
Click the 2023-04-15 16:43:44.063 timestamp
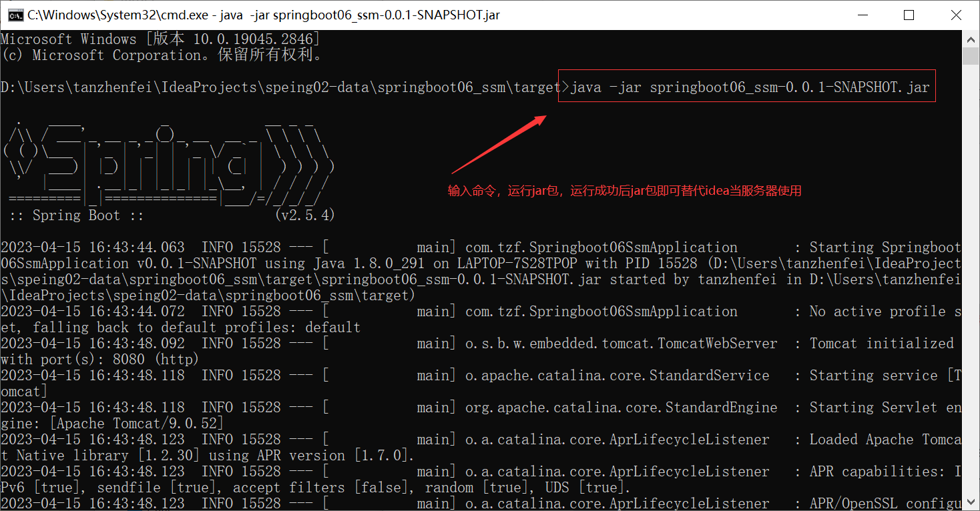pos(93,247)
